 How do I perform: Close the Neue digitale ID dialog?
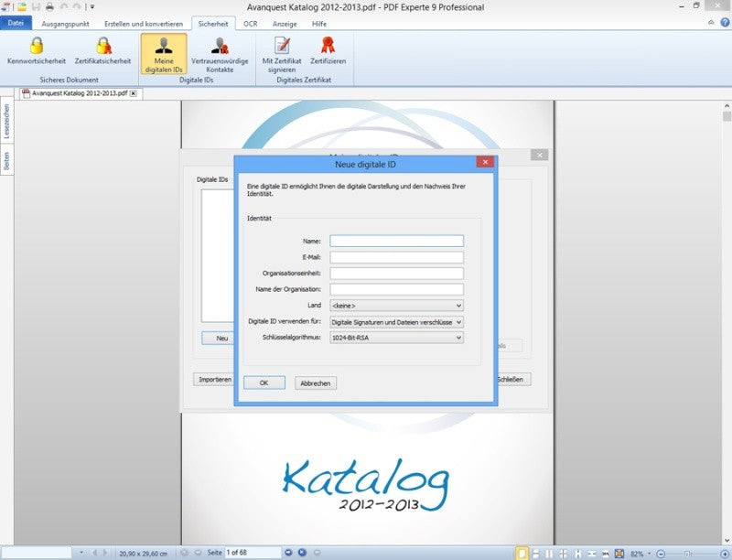click(485, 162)
